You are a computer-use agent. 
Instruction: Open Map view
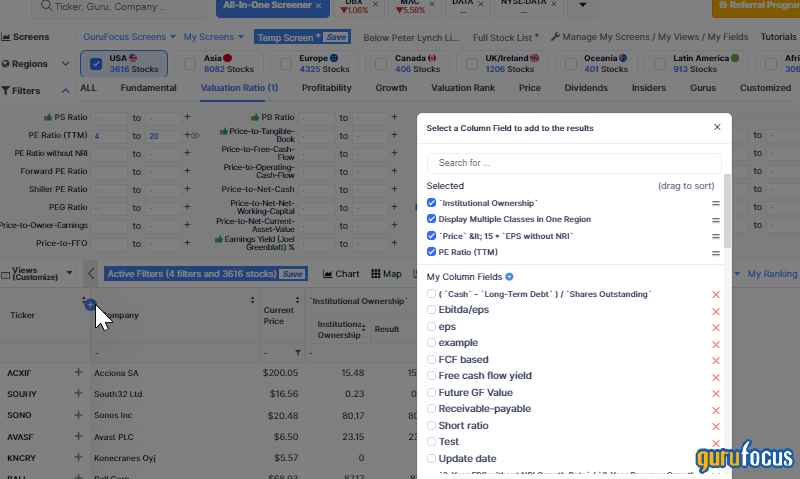pos(386,274)
